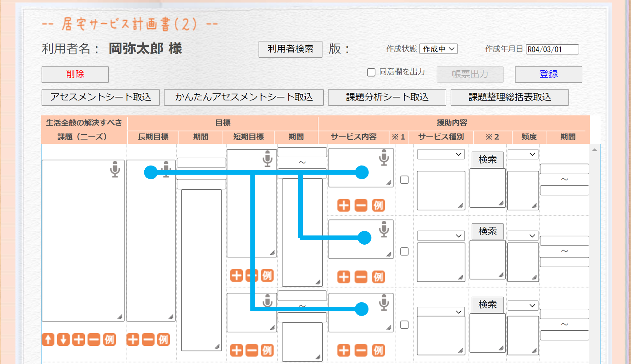
Task: Check ※1 box for second service row
Action: pos(405,251)
